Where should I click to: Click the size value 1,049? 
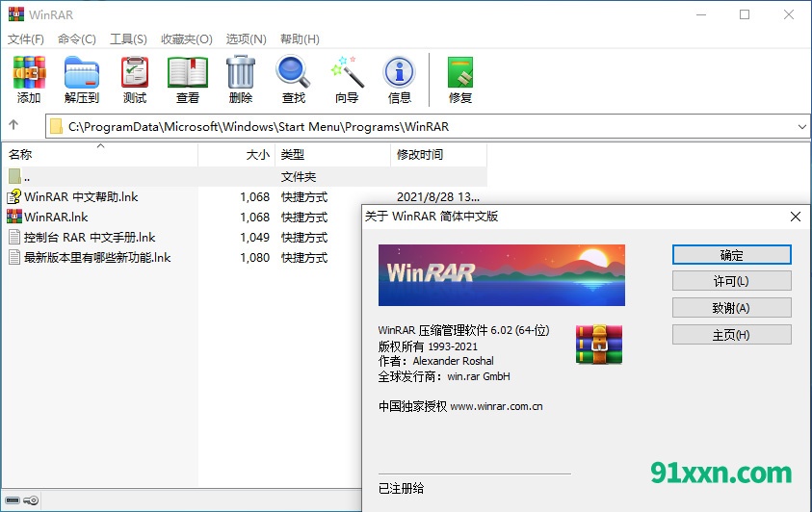(x=255, y=238)
